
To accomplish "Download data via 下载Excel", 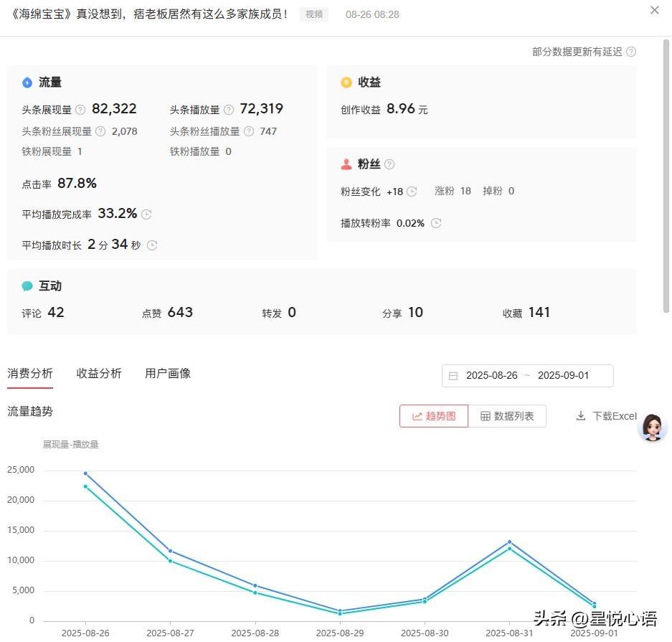I will tap(607, 416).
